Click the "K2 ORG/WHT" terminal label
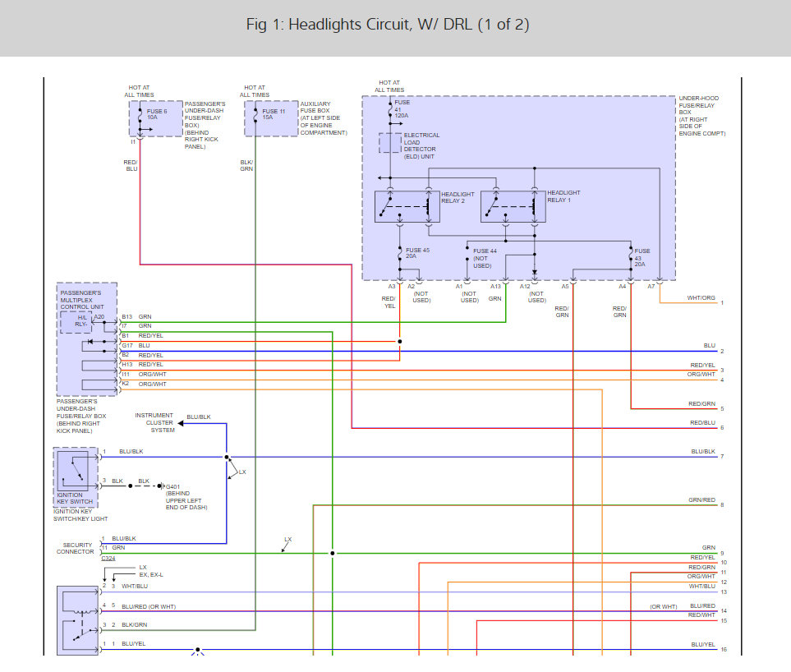Viewport: 791px width, 672px height. point(144,384)
